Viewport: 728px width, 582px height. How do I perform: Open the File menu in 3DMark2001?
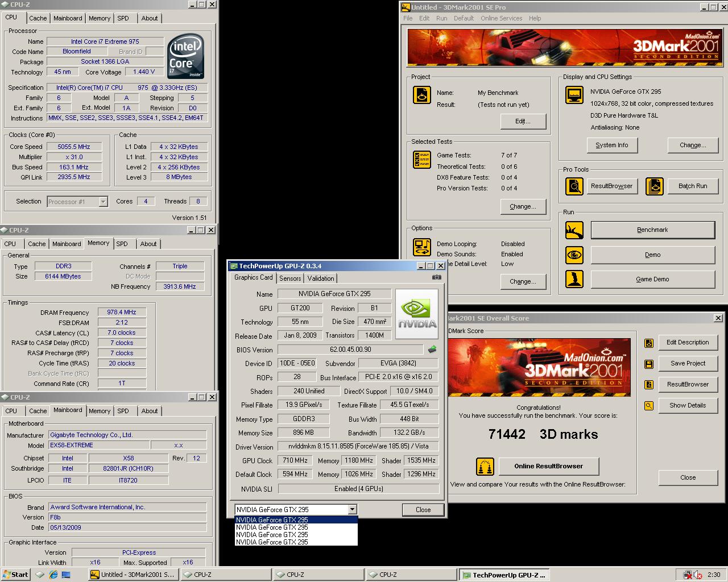pyautogui.click(x=408, y=18)
